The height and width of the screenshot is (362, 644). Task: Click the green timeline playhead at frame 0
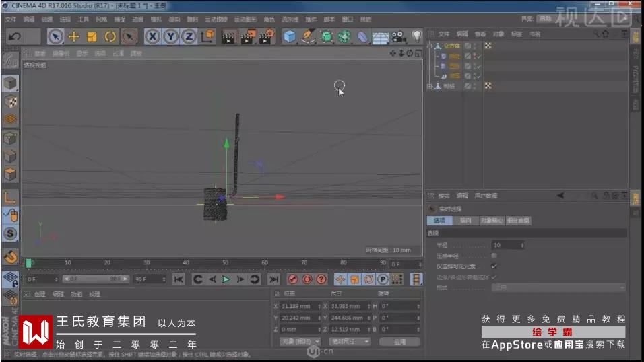29,263
